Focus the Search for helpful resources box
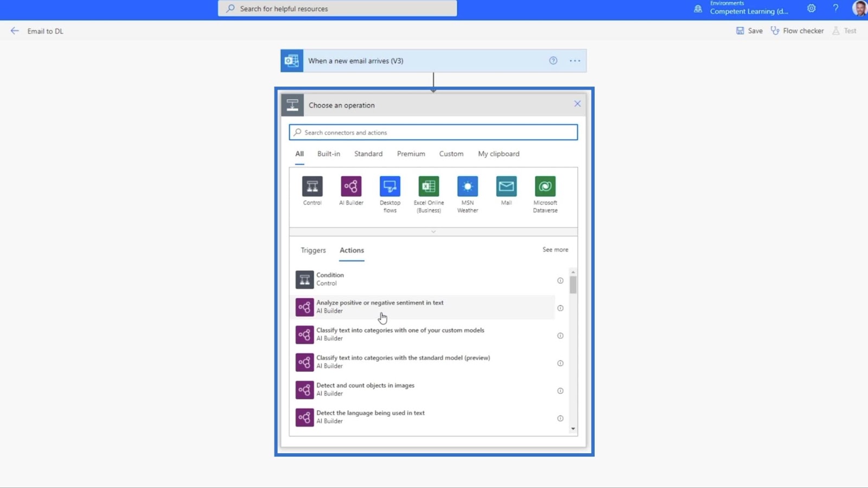Viewport: 868px width, 488px height. 337,9
